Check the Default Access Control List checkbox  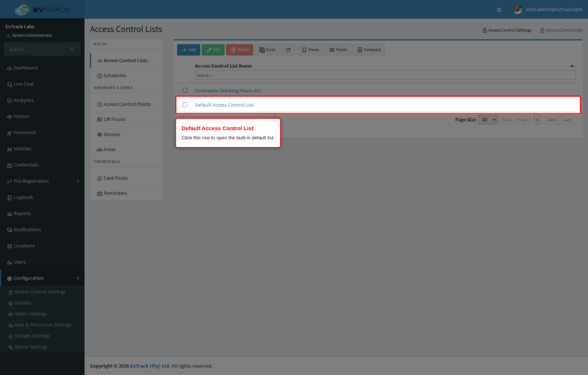[x=185, y=105]
